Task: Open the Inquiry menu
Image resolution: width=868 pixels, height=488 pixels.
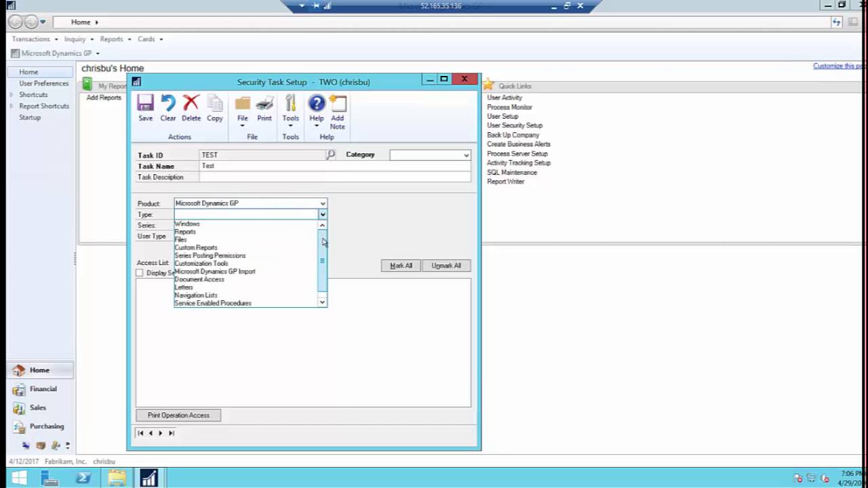Action: click(79, 39)
